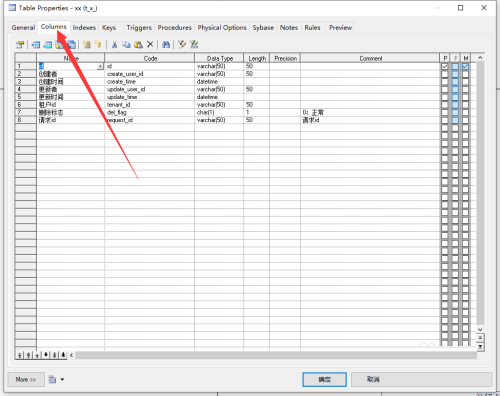Switch to the General tab
Viewport: 500px width, 396px height.
pos(23,27)
